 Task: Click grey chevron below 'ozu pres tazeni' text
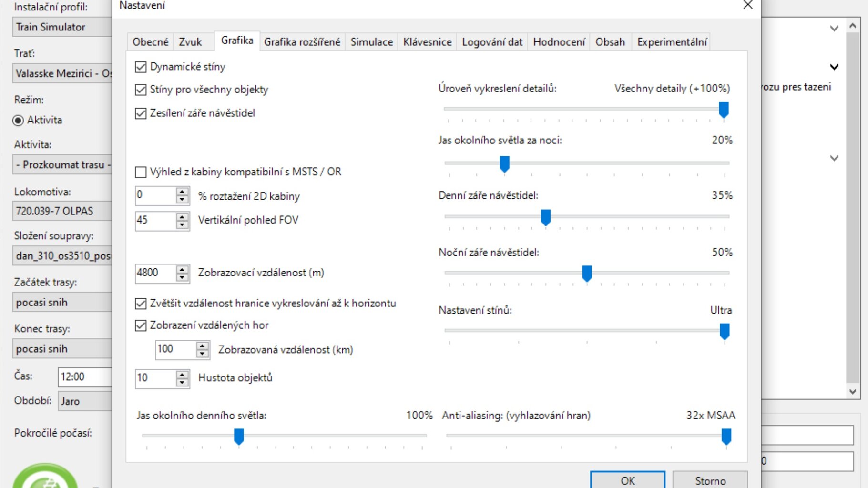click(x=834, y=158)
